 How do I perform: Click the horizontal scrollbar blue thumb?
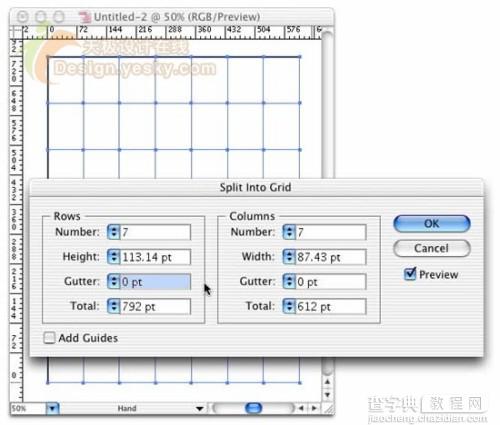(253, 408)
